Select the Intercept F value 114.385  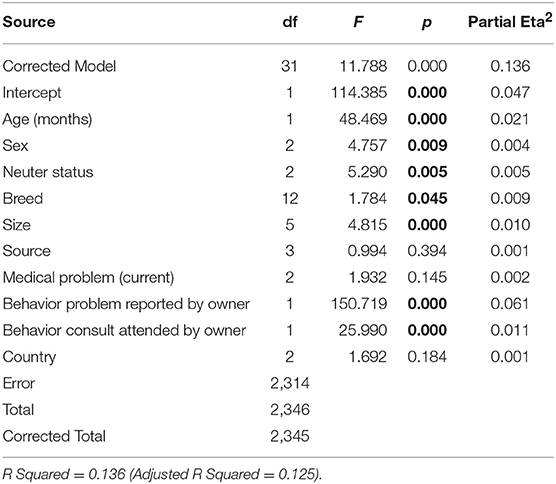359,93
